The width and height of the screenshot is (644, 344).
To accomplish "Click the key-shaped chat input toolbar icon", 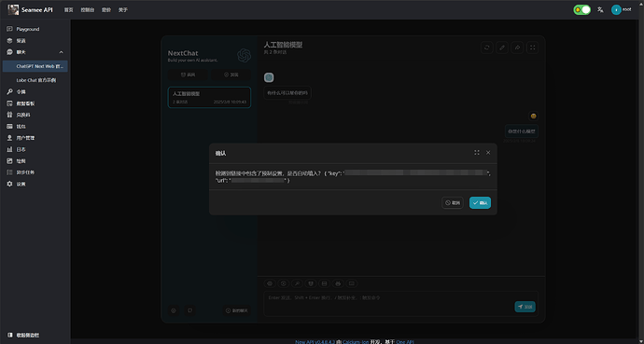I will 297,283.
